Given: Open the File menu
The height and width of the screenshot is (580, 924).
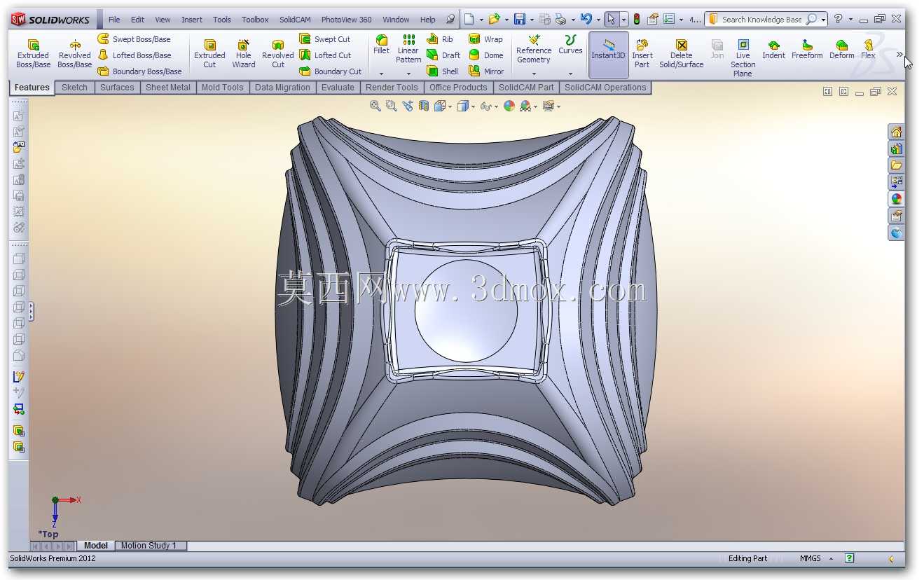Looking at the screenshot, I should click(114, 20).
